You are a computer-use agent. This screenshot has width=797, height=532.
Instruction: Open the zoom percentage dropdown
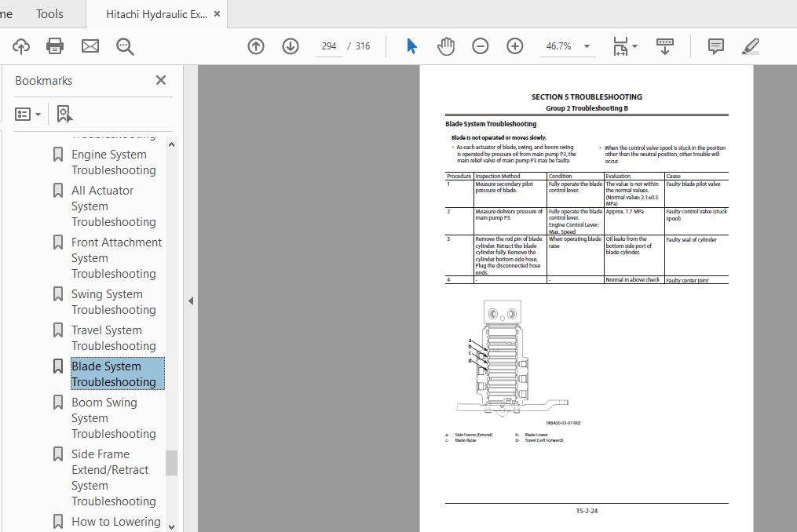pyautogui.click(x=587, y=46)
